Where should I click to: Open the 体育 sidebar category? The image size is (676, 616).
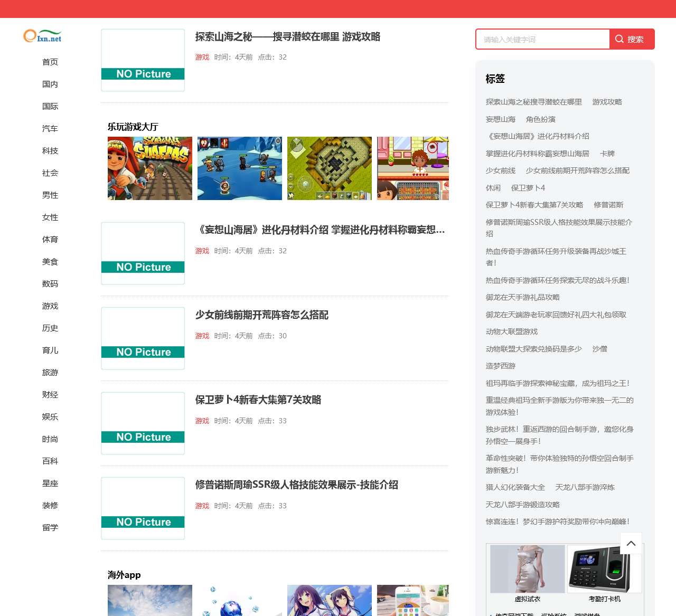click(x=50, y=239)
